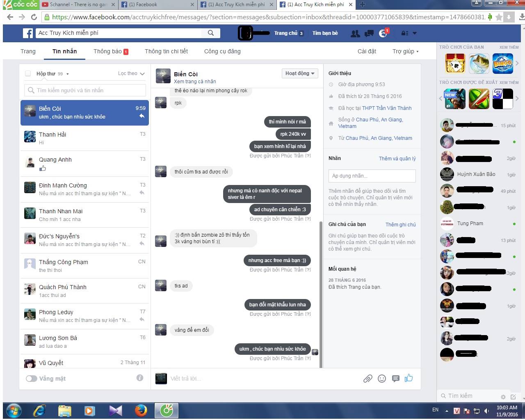Image resolution: width=525 pixels, height=420 pixels.
Task: Click the Áp dụng nhãn label field
Action: click(x=372, y=176)
